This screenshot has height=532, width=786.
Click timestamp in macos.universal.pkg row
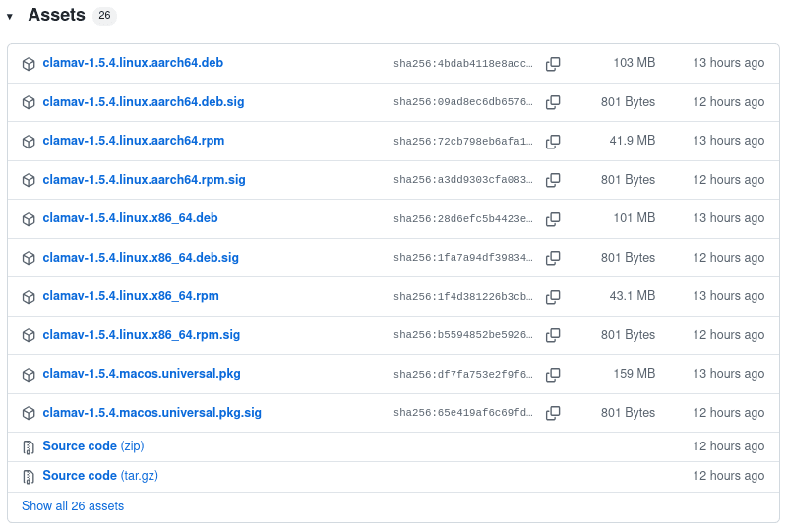729,374
